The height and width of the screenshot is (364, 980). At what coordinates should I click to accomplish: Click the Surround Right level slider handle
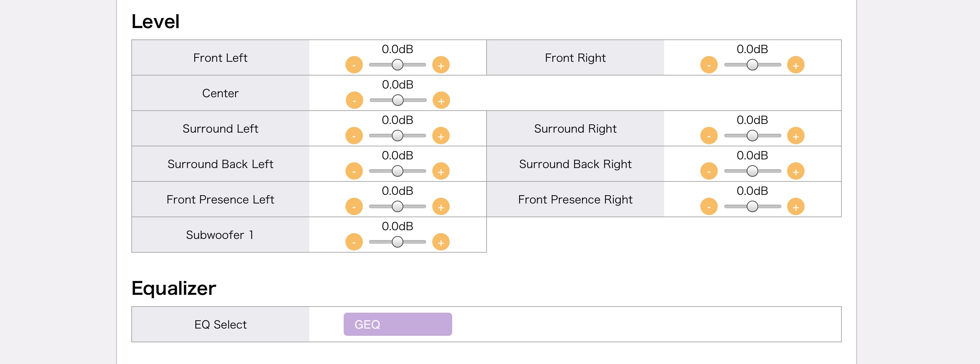tap(752, 135)
